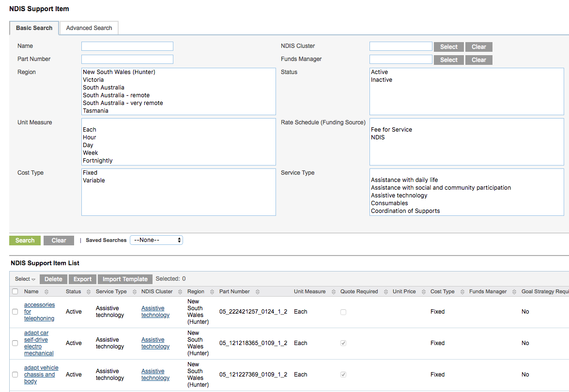
Task: Select Victoria in the Region list
Action: [93, 80]
